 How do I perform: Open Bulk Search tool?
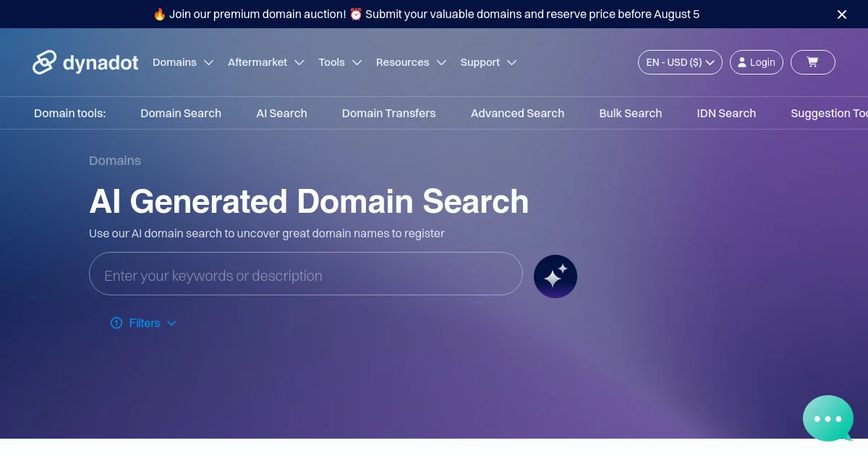(630, 113)
